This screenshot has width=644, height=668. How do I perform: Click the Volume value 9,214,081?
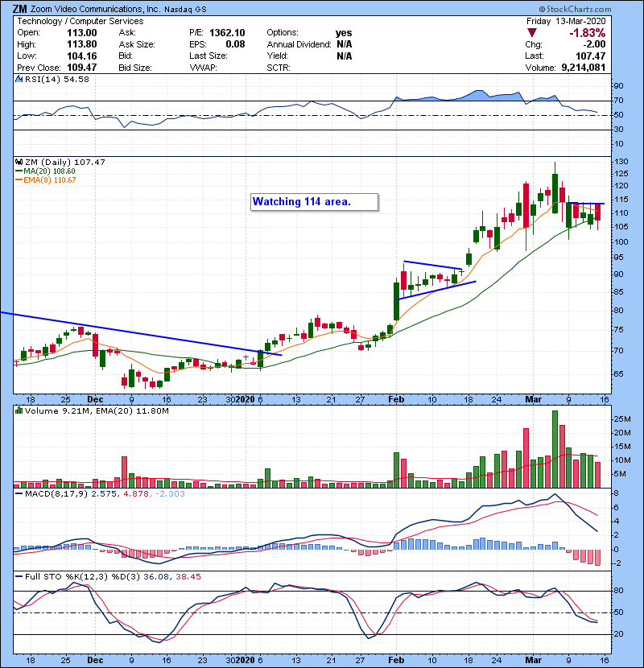(x=584, y=68)
